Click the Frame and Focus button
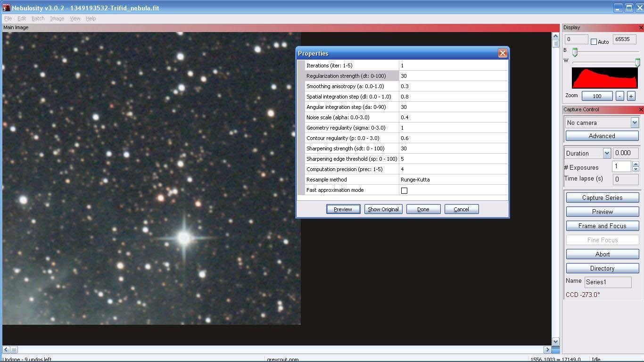644x362 pixels. click(x=602, y=226)
